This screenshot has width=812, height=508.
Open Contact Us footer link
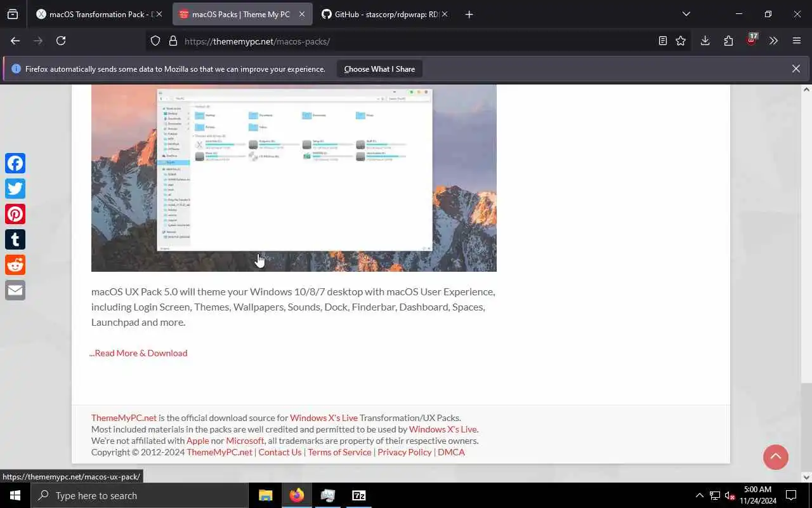(280, 452)
